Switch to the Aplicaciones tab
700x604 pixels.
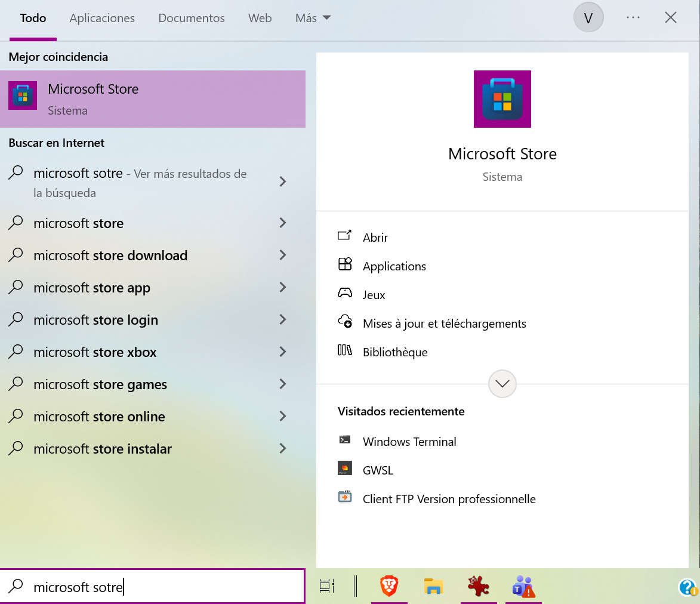tap(101, 18)
